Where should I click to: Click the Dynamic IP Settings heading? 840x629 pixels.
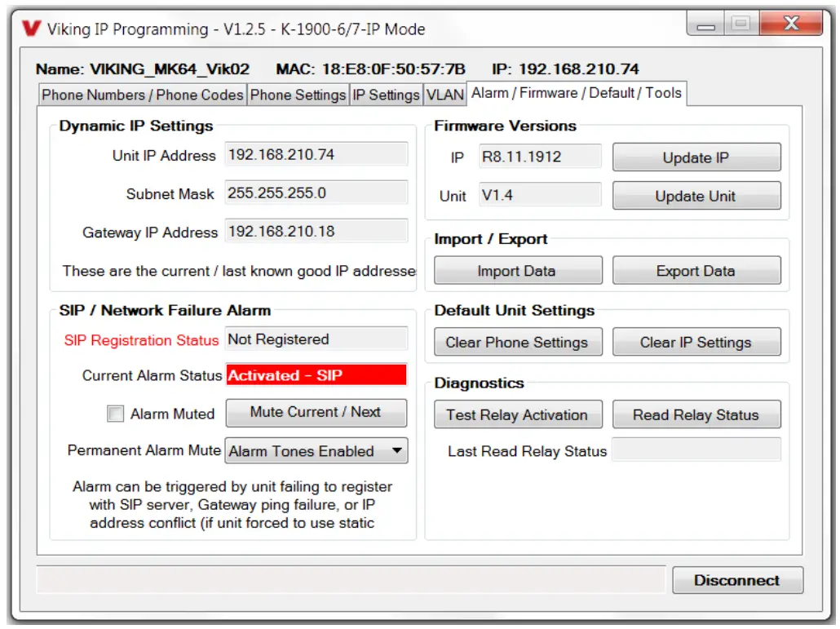point(136,126)
